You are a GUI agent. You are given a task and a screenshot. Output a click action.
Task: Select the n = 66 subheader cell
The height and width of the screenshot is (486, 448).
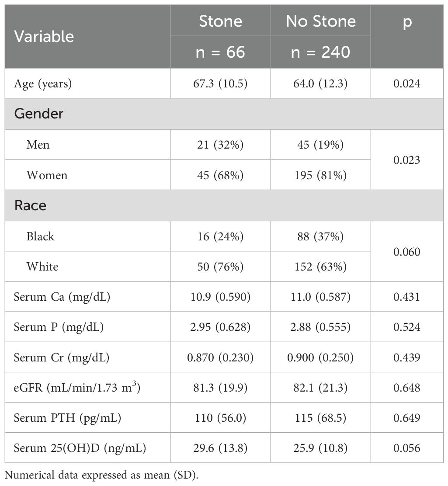(x=220, y=52)
